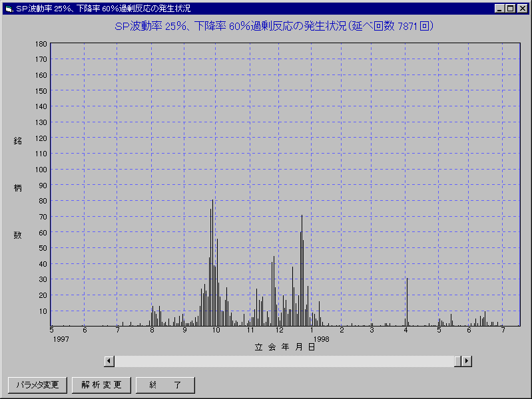This screenshot has width=532, height=399.
Task: Close the window with X button
Action: pyautogui.click(x=522, y=9)
